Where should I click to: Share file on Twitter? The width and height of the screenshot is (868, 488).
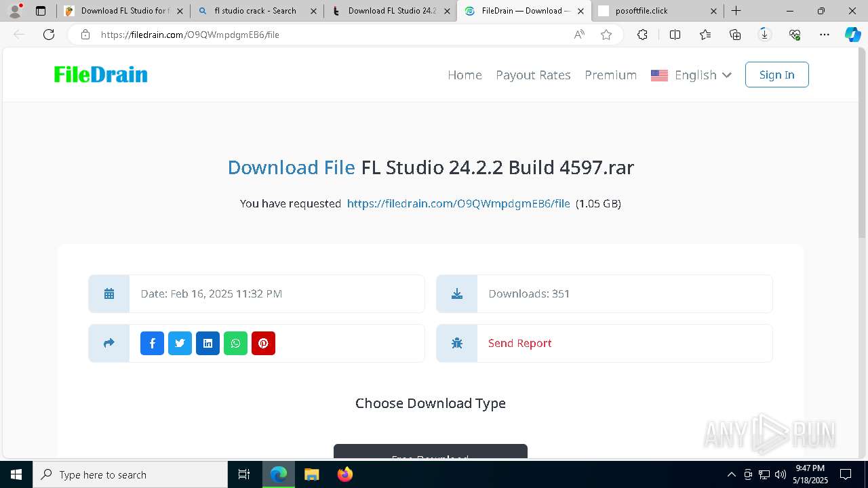click(180, 343)
